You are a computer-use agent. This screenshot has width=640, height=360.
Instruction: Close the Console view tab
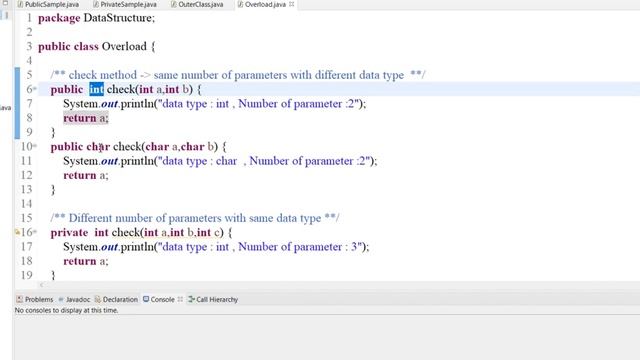(x=180, y=299)
